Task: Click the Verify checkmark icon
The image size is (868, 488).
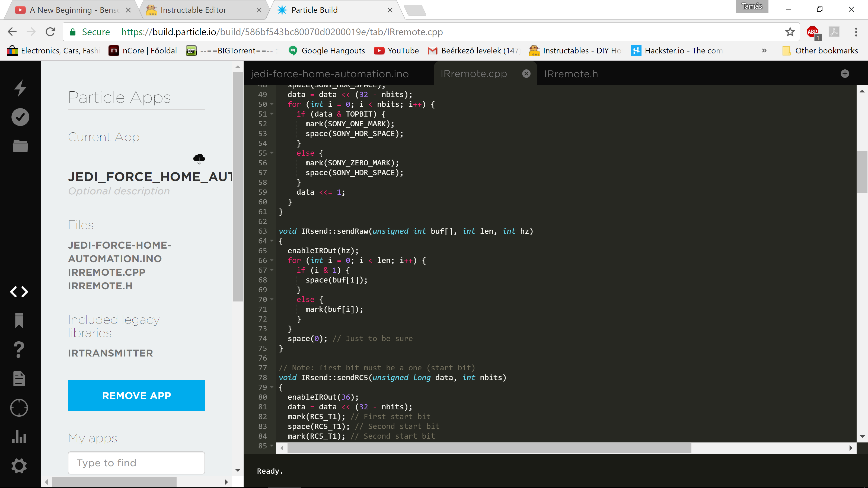Action: [20, 117]
